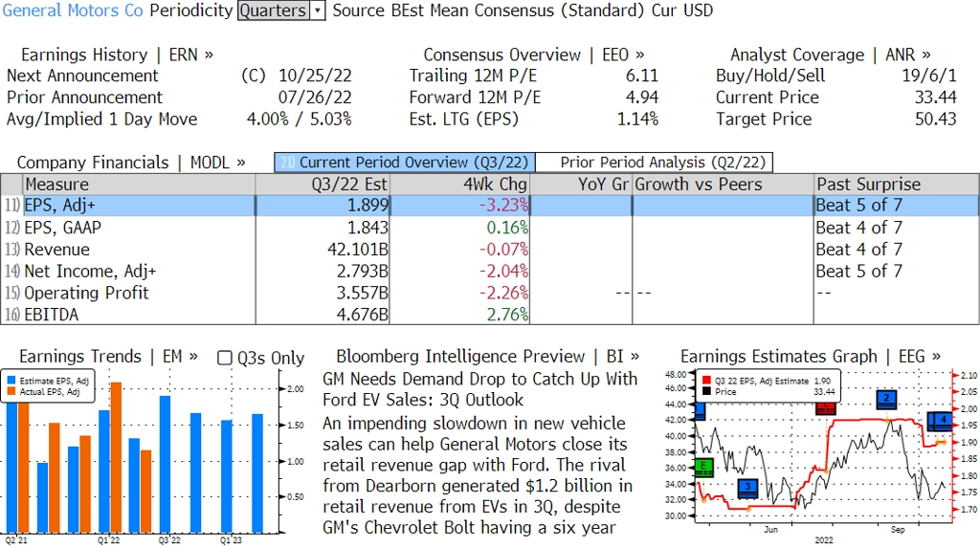Viewport: 980px width, 547px height.
Task: Click the Q3/22 Est column header
Action: (323, 185)
